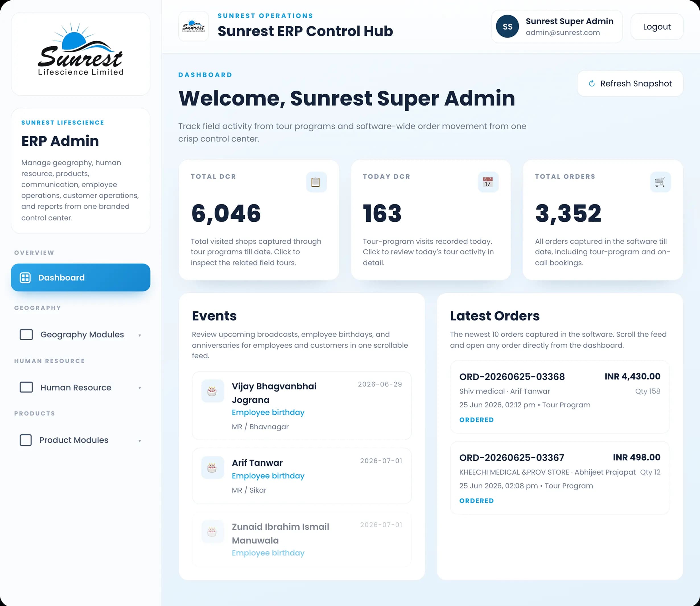This screenshot has height=606, width=700.
Task: Open order ORD-20260625-03368
Action: 560,397
